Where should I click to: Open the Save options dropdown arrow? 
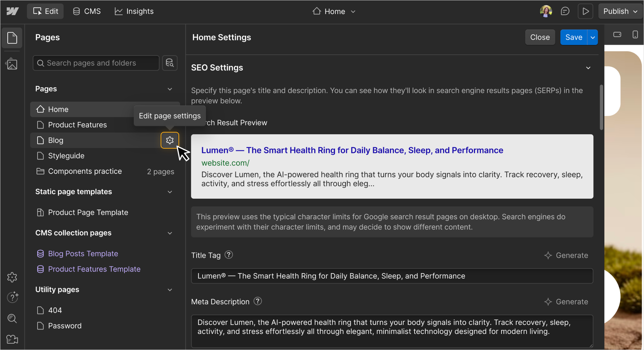(593, 37)
